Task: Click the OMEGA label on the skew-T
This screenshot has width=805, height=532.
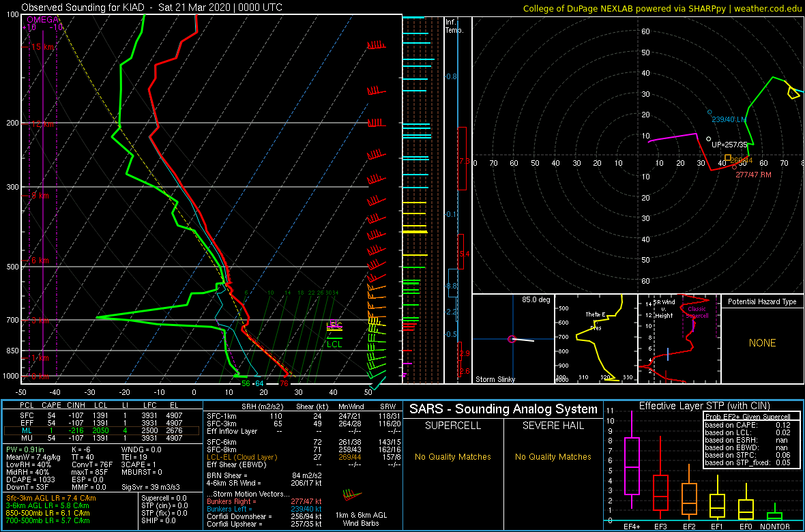Action: click(x=42, y=20)
